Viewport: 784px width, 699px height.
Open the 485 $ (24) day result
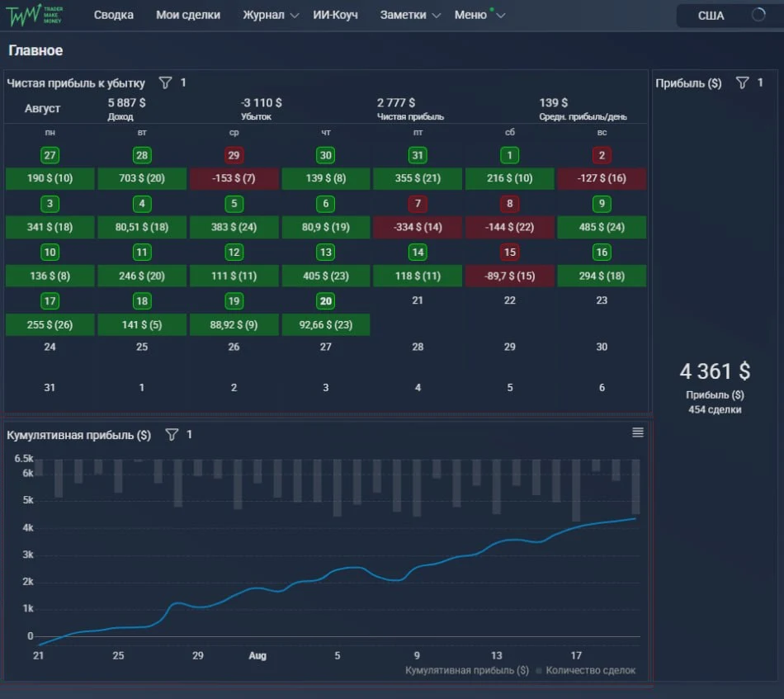coord(602,227)
